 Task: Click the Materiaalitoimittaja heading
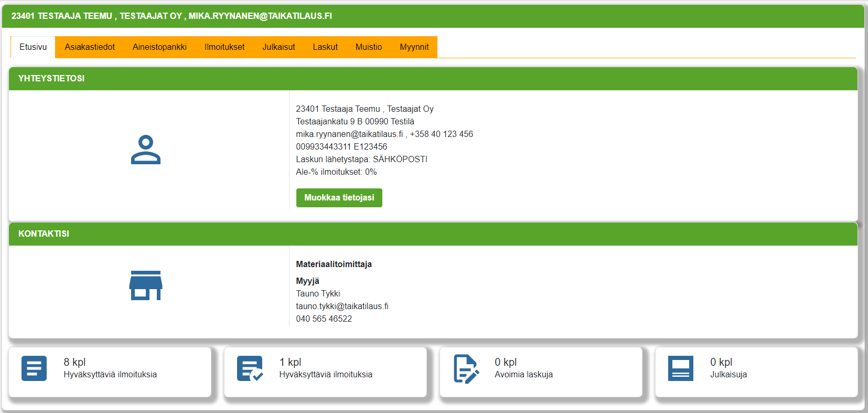[x=334, y=264]
